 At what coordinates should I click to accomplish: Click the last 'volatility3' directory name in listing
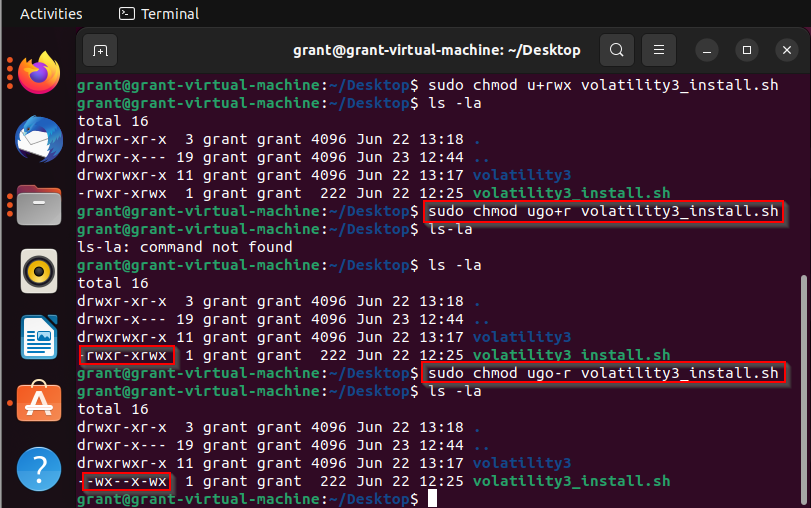(522, 463)
